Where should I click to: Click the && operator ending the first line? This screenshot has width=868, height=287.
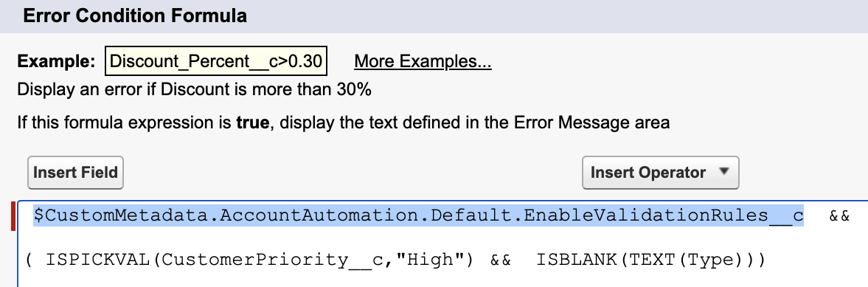pyautogui.click(x=839, y=216)
